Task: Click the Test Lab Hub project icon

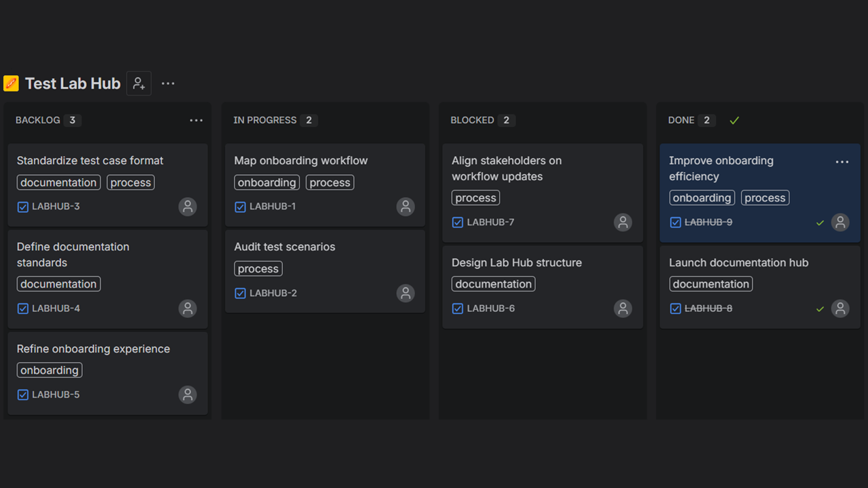Action: pyautogui.click(x=11, y=83)
